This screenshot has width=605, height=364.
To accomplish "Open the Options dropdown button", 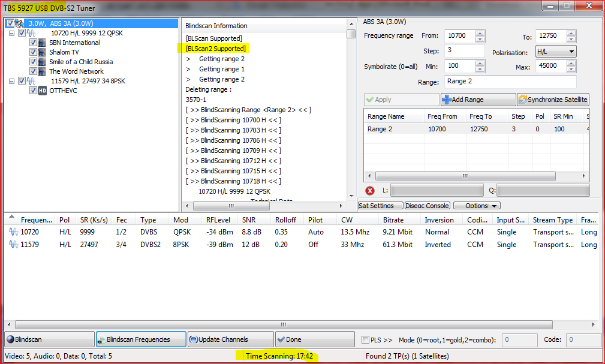I will [477, 206].
